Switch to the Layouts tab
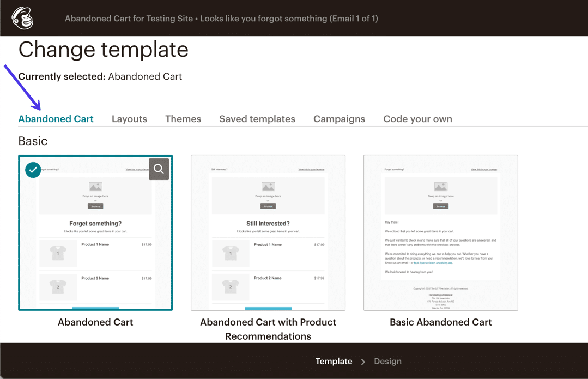Image resolution: width=588 pixels, height=379 pixels. [x=129, y=119]
